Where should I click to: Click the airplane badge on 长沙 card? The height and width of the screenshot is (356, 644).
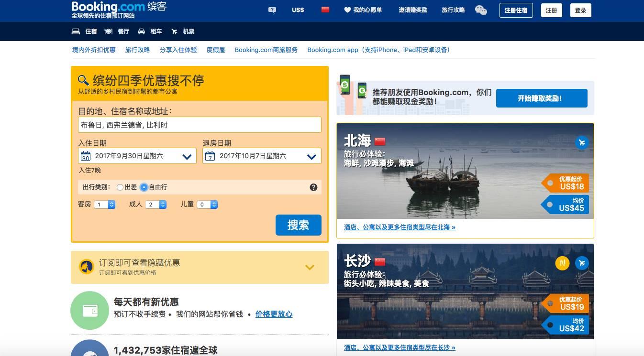click(x=582, y=263)
